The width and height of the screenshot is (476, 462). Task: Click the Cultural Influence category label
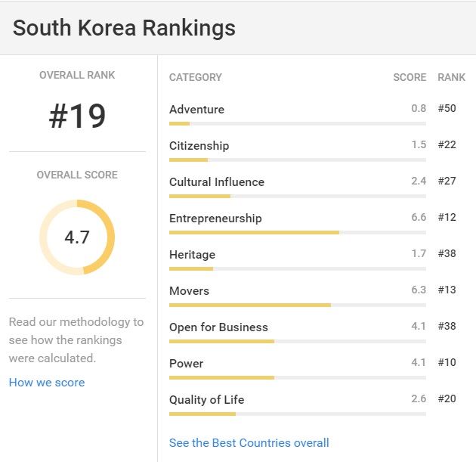click(x=217, y=182)
